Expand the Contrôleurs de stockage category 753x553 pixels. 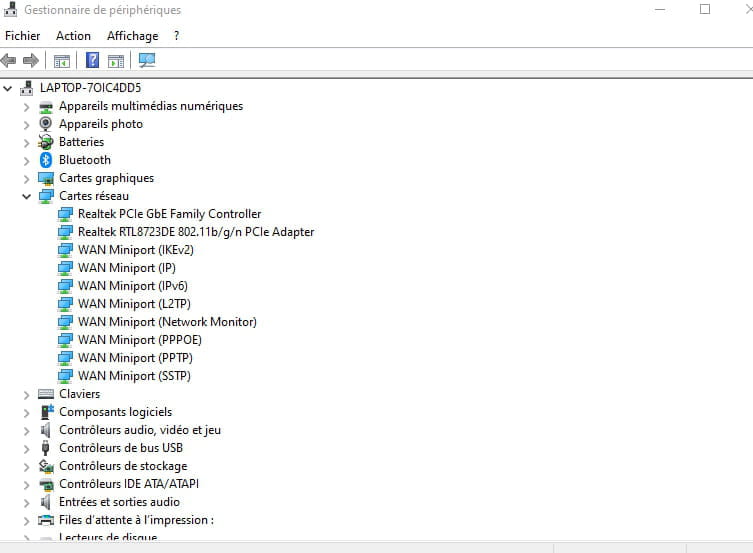[x=27, y=467]
